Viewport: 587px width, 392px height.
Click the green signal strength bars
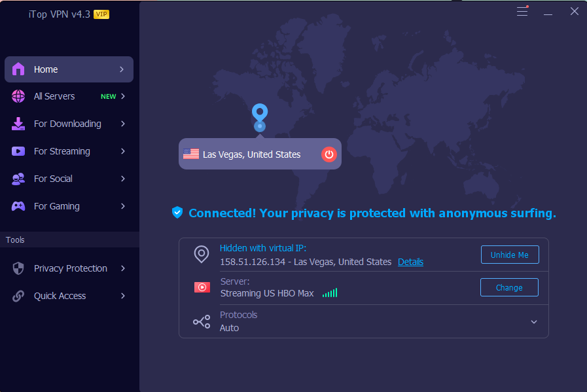point(330,293)
